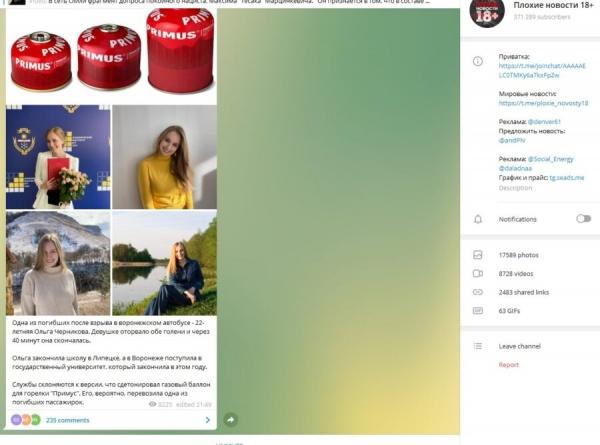This screenshot has height=445, width=600.
Task: Open the photo of woman sitting by the lake
Action: point(165,263)
